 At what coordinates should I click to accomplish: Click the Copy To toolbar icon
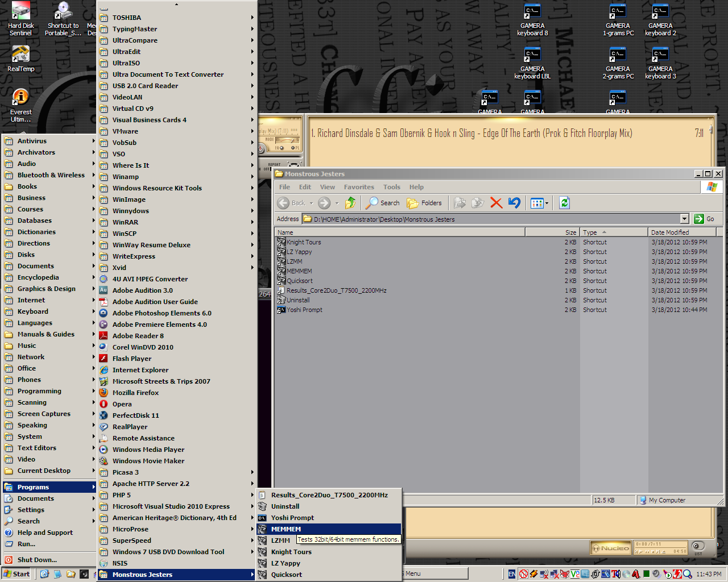coord(478,203)
